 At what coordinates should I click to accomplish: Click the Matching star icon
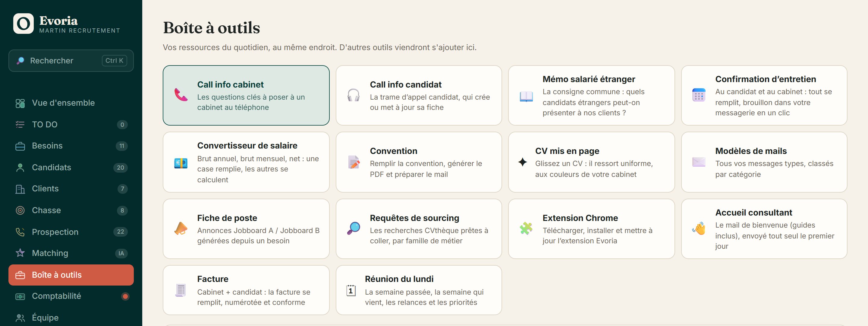pyautogui.click(x=20, y=253)
